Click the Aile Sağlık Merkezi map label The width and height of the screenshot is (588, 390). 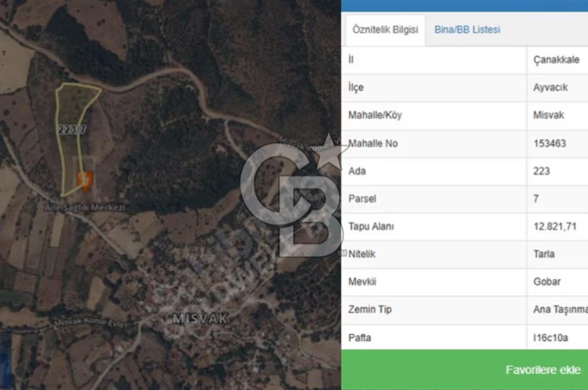85,207
